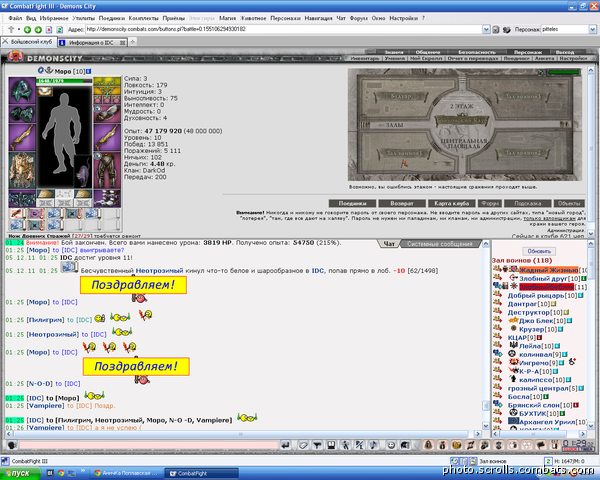Select the left-hand golden dagger slot
Image resolution: width=600 pixels, height=480 pixels.
pyautogui.click(x=22, y=137)
